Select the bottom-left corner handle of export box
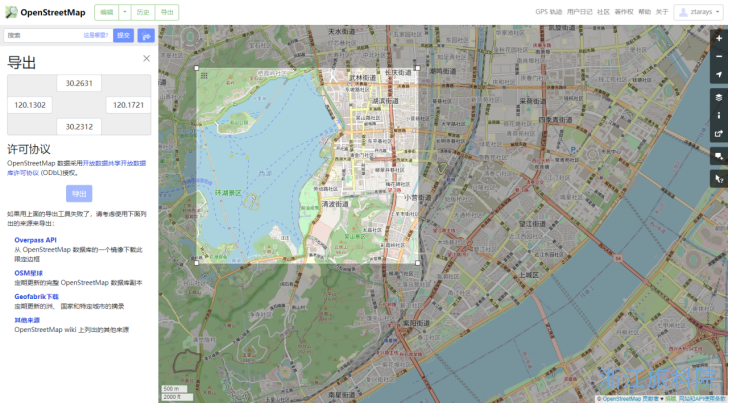729x403 pixels. tap(196, 263)
